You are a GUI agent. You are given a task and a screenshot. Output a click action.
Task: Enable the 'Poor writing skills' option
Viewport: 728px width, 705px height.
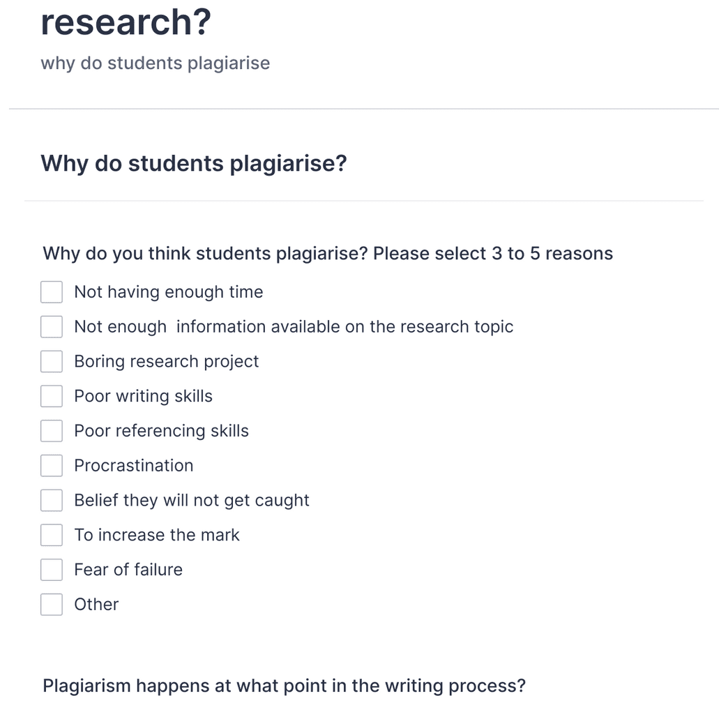52,395
